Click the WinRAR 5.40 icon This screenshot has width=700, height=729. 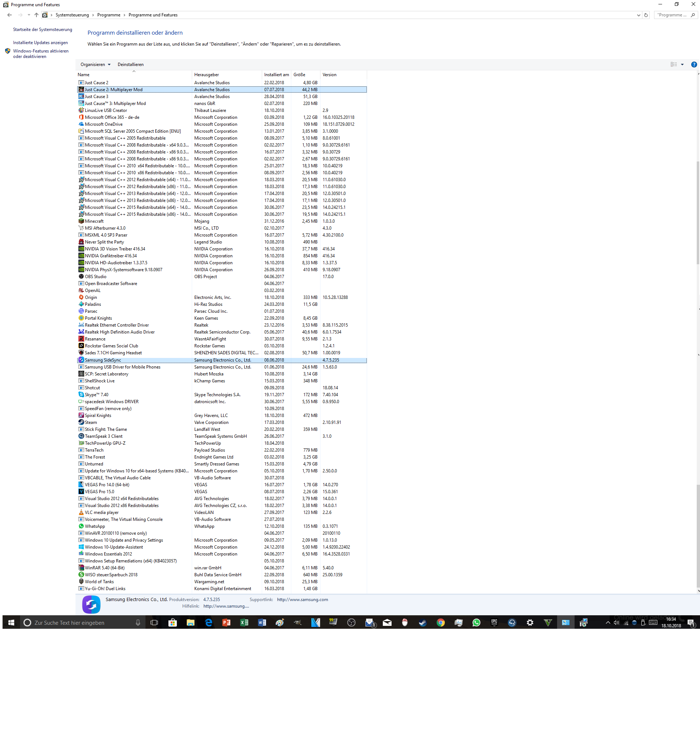click(81, 568)
